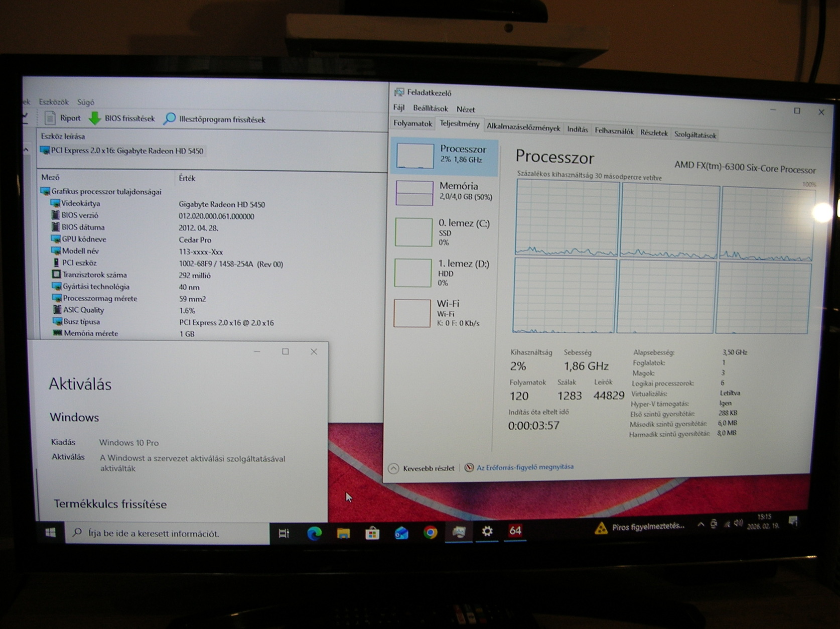Open the Fájl menu in Feladatkezelő
840x629 pixels.
(399, 107)
